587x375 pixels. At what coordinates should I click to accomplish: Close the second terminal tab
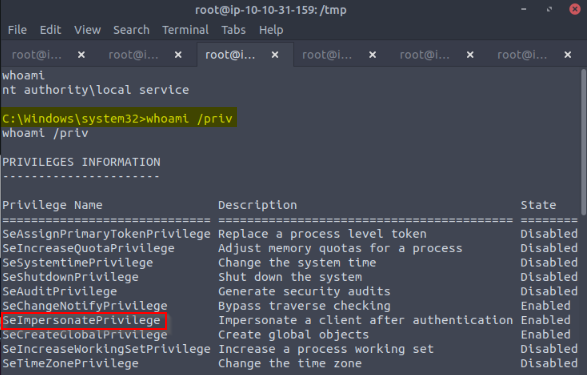click(x=178, y=55)
